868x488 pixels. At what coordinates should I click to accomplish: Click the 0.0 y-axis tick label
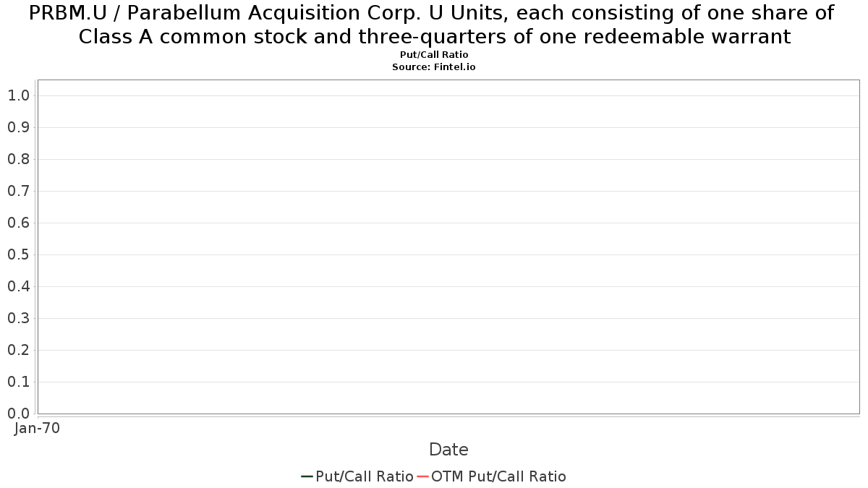coord(18,414)
